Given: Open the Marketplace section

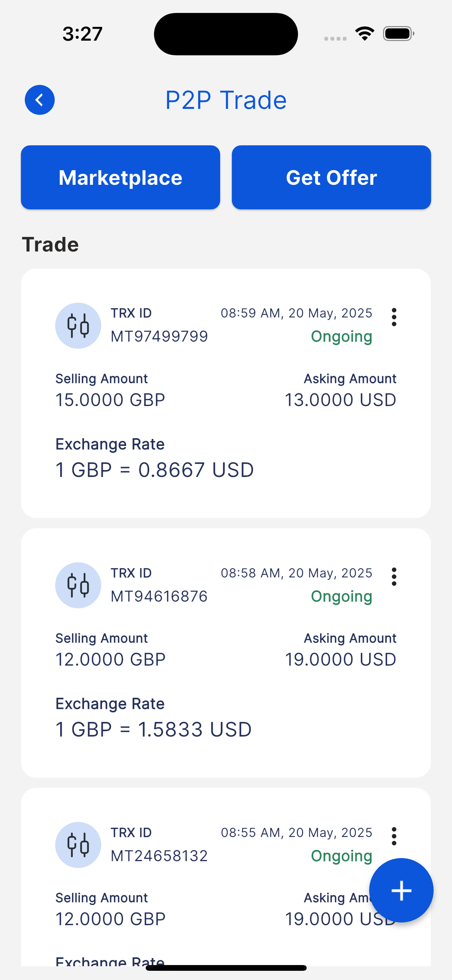Looking at the screenshot, I should coord(120,178).
